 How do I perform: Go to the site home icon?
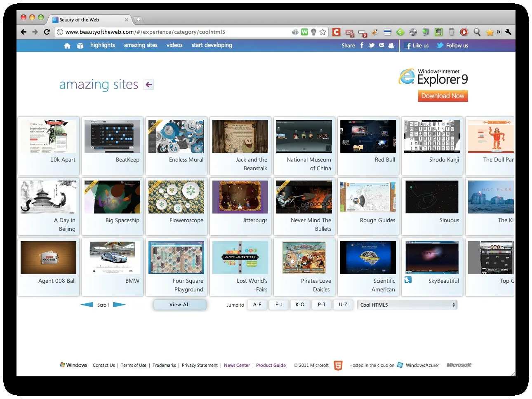point(67,46)
